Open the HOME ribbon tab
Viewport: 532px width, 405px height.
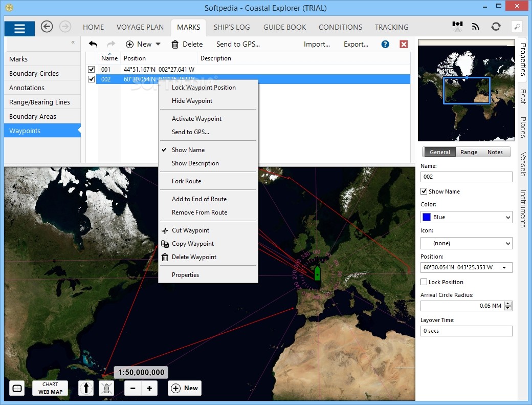click(93, 27)
